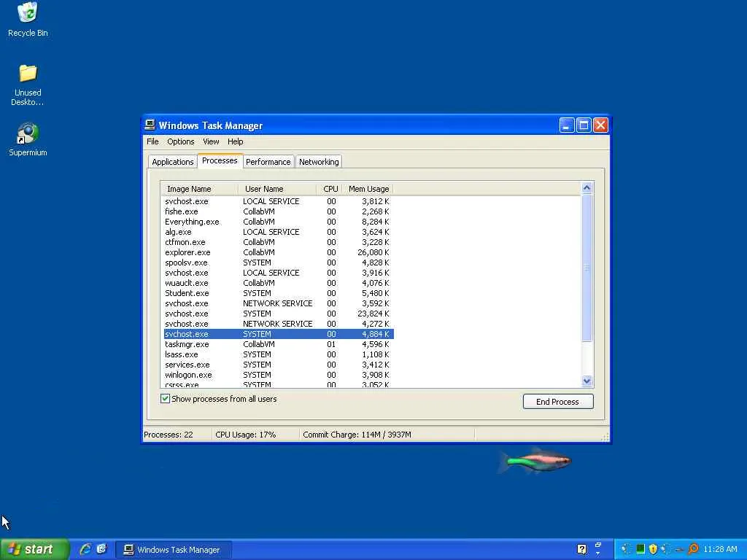
Task: Launch the Supermium browser shortcut
Action: 28,139
